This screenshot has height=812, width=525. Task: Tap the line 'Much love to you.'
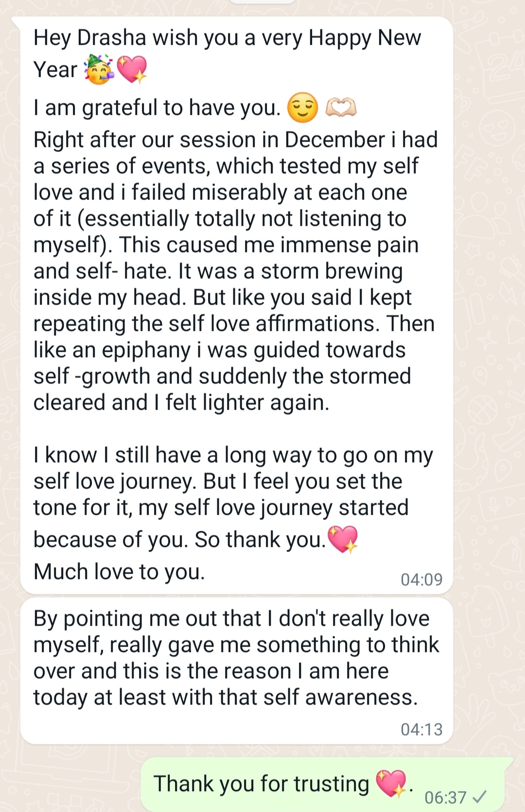(119, 572)
